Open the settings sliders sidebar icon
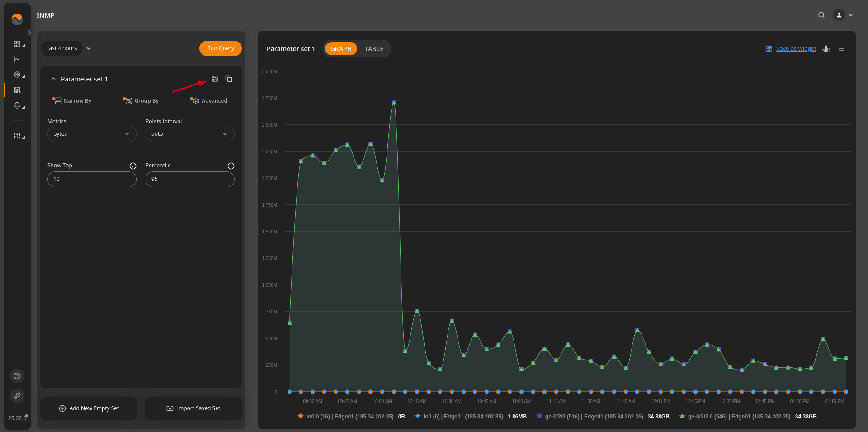Screen dimensions: 868x432 tap(17, 136)
